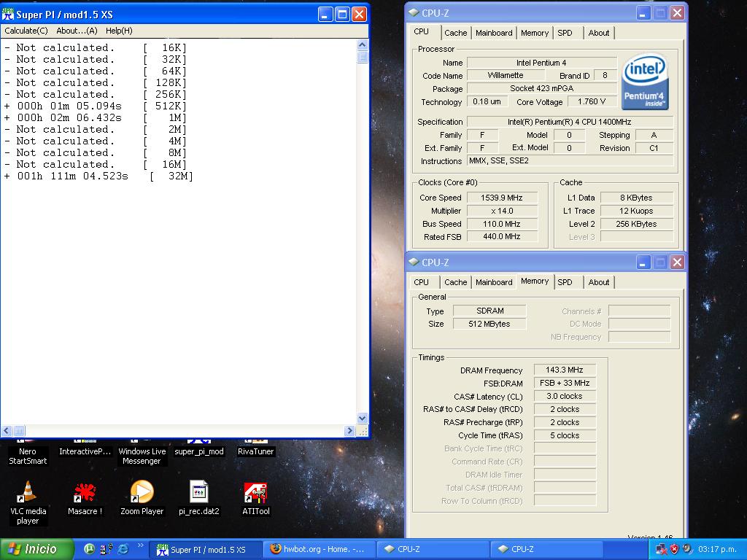Activate the first CPU-Z taskbar button
The height and width of the screenshot is (560, 747).
(433, 549)
